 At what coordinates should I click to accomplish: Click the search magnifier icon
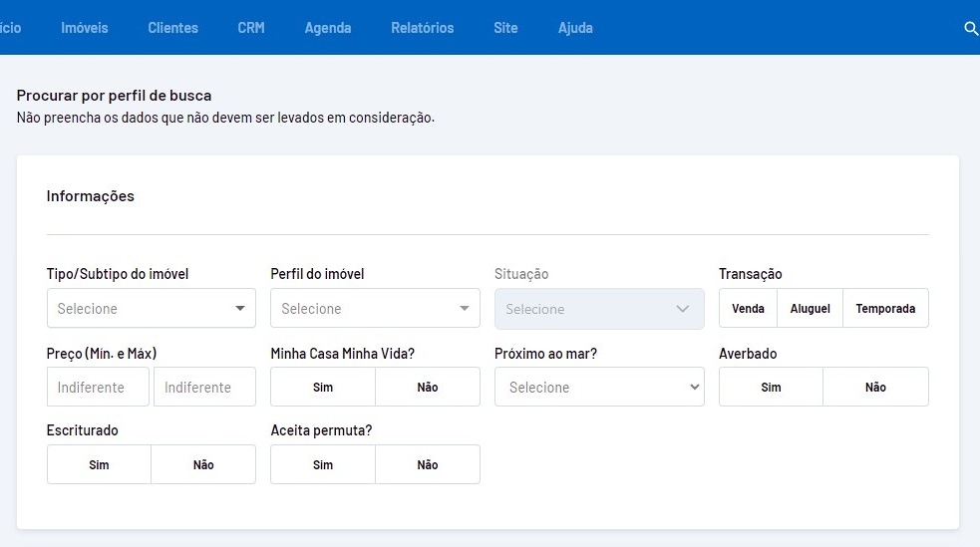(971, 28)
